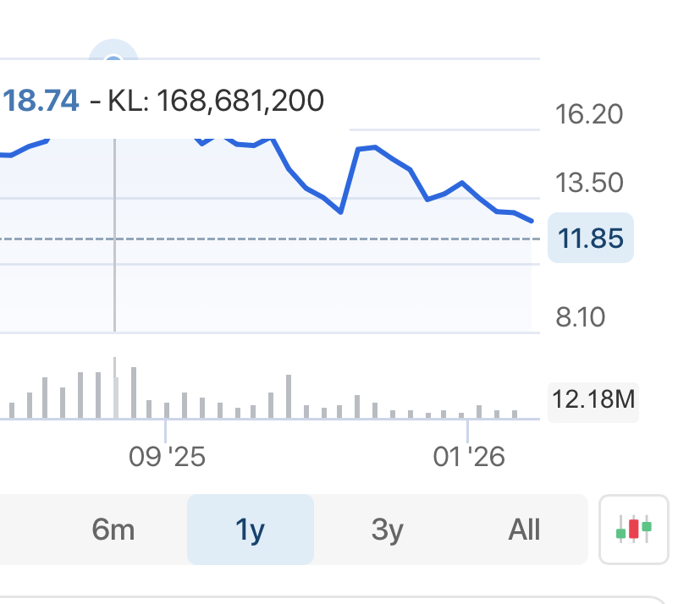Click the KL volume value 168,681,200
The height and width of the screenshot is (604, 700).
pyautogui.click(x=240, y=102)
